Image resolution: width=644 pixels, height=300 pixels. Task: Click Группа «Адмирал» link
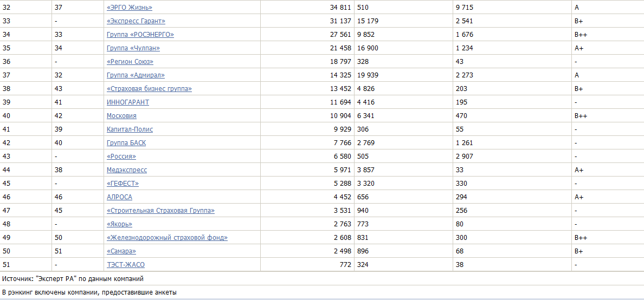(136, 75)
